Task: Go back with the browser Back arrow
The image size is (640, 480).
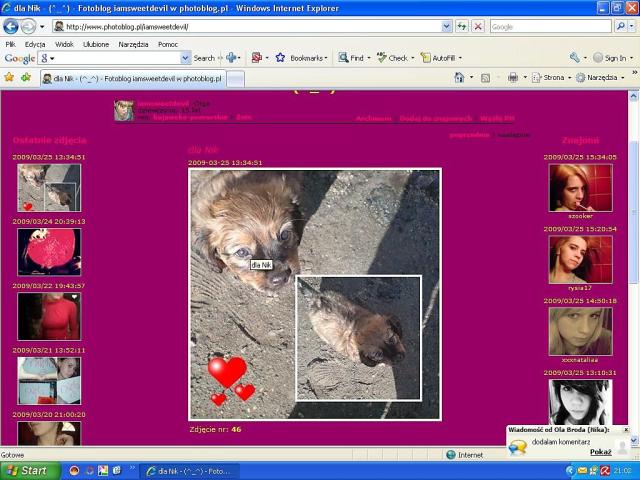Action: (x=11, y=27)
